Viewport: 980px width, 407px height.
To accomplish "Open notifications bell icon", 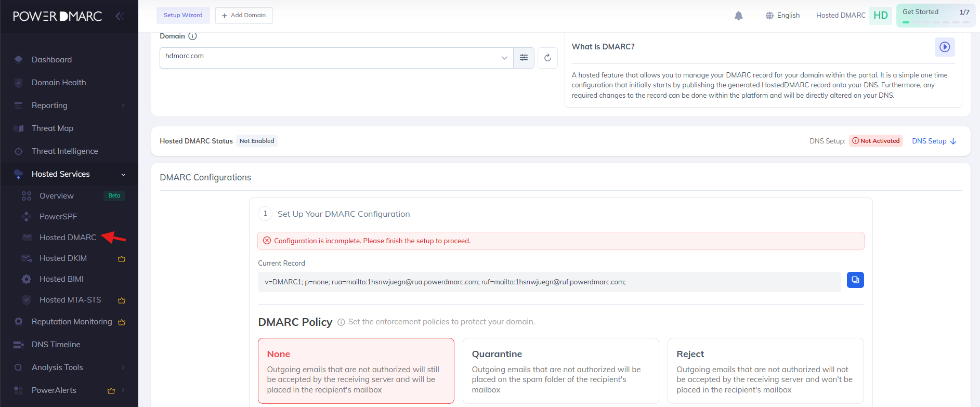I will coord(738,16).
